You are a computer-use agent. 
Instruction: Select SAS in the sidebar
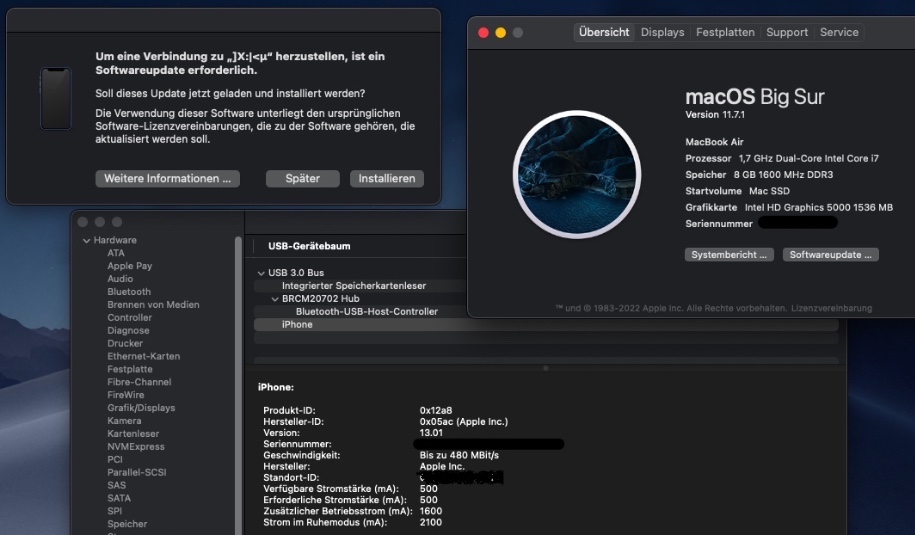[x=117, y=485]
